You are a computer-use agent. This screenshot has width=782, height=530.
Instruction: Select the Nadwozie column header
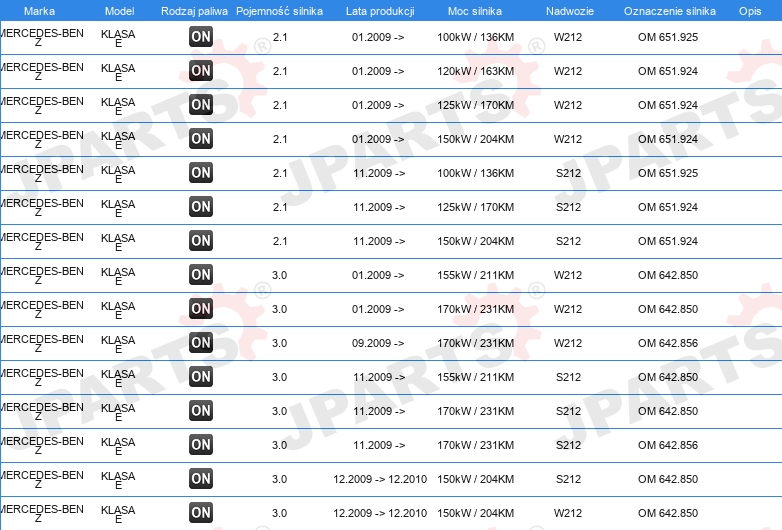click(x=570, y=11)
